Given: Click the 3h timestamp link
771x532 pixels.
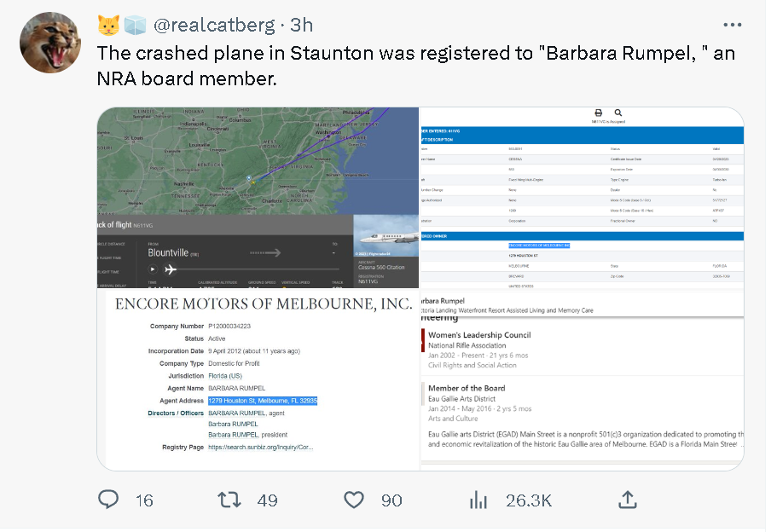Looking at the screenshot, I should pos(301,25).
